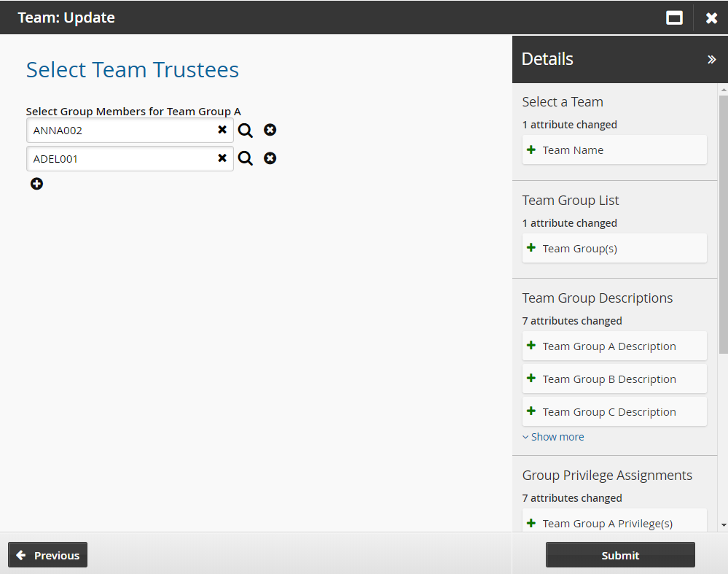This screenshot has height=574, width=728.
Task: Collapse the Details panel
Action: click(x=711, y=60)
